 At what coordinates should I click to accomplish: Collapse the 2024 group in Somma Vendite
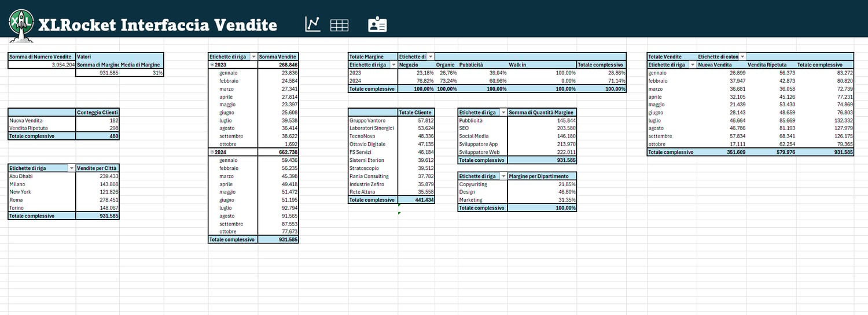[212, 151]
